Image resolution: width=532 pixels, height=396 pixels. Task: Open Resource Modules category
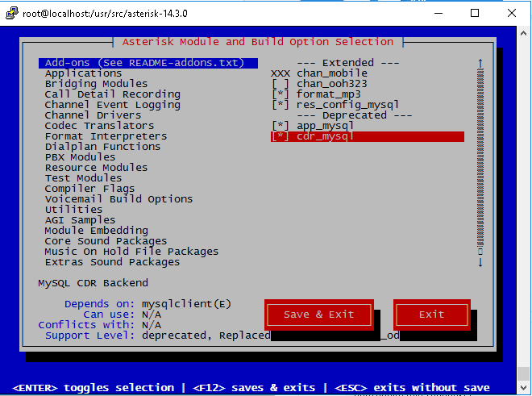(97, 168)
